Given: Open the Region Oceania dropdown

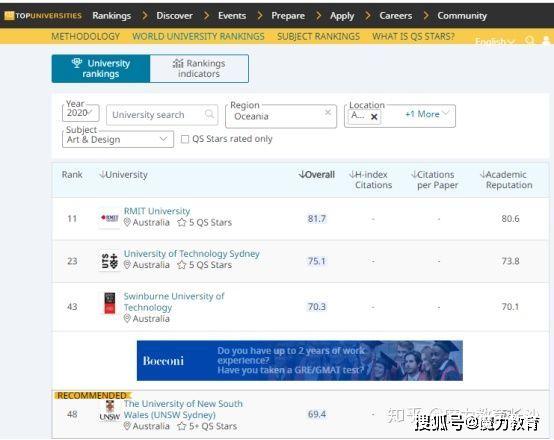Looking at the screenshot, I should coord(281,116).
